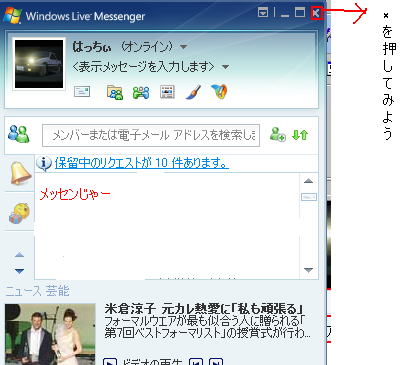Image resolution: width=400 pixels, height=365 pixels.
Task: Click the show menu icon in title bar
Action: (x=263, y=13)
